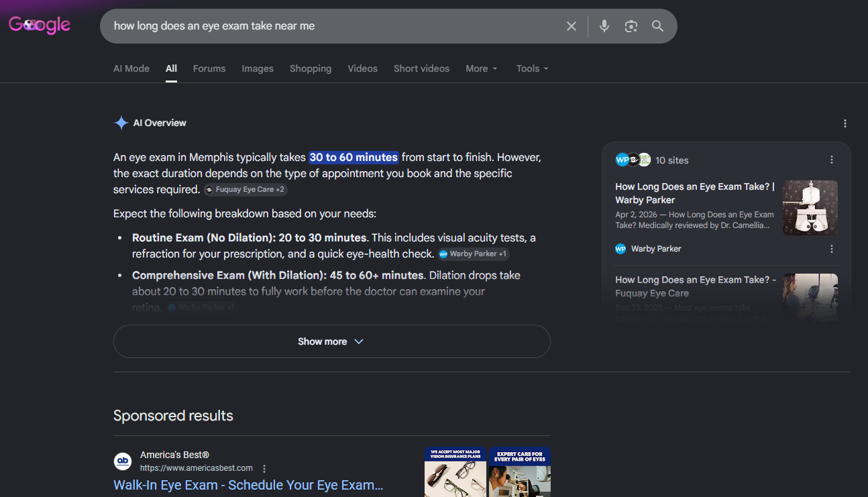This screenshot has height=497, width=868.
Task: Click the Warby Parker source name label
Action: pos(656,249)
